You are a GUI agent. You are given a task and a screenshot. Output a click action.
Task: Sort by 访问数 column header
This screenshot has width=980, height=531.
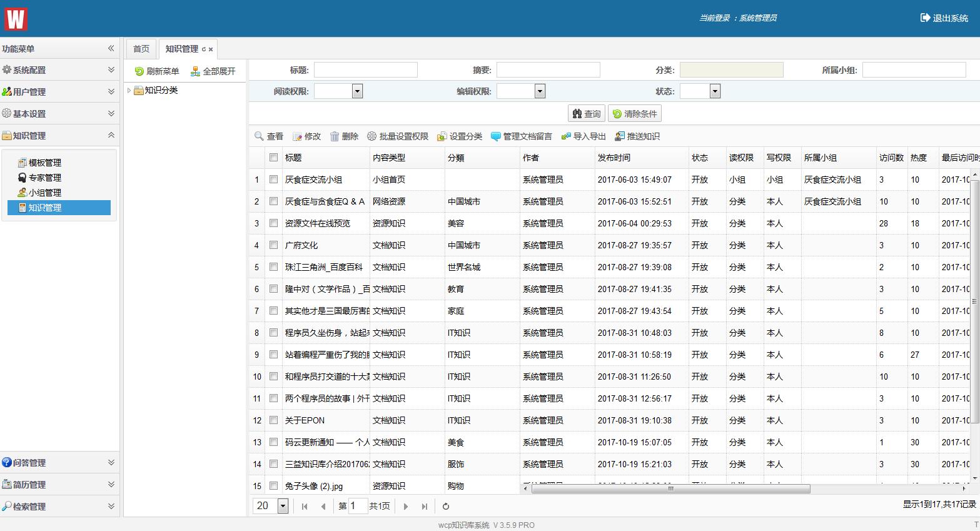(891, 158)
